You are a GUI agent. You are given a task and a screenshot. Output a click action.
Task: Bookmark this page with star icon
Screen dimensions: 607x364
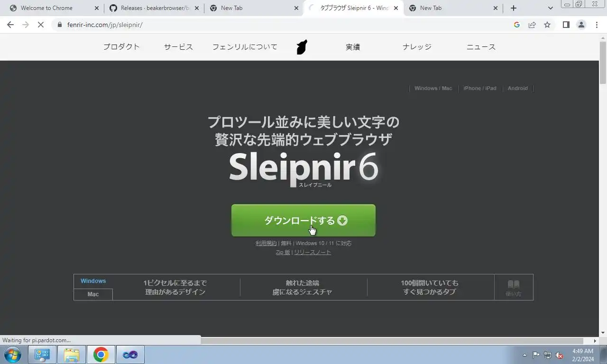tap(547, 25)
